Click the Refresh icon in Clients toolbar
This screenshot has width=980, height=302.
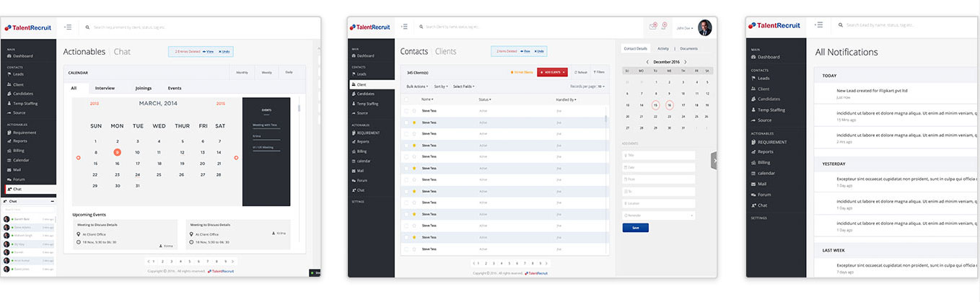[580, 72]
